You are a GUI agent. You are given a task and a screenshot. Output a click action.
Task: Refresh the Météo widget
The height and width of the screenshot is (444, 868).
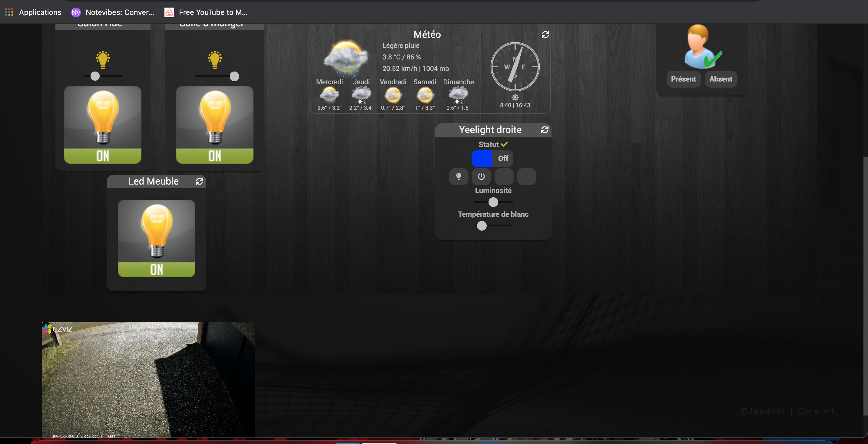click(545, 34)
